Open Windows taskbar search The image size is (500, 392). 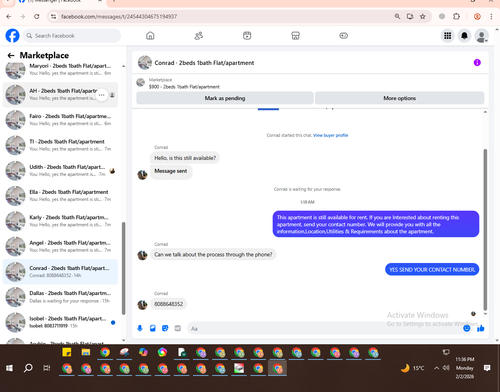[28, 368]
